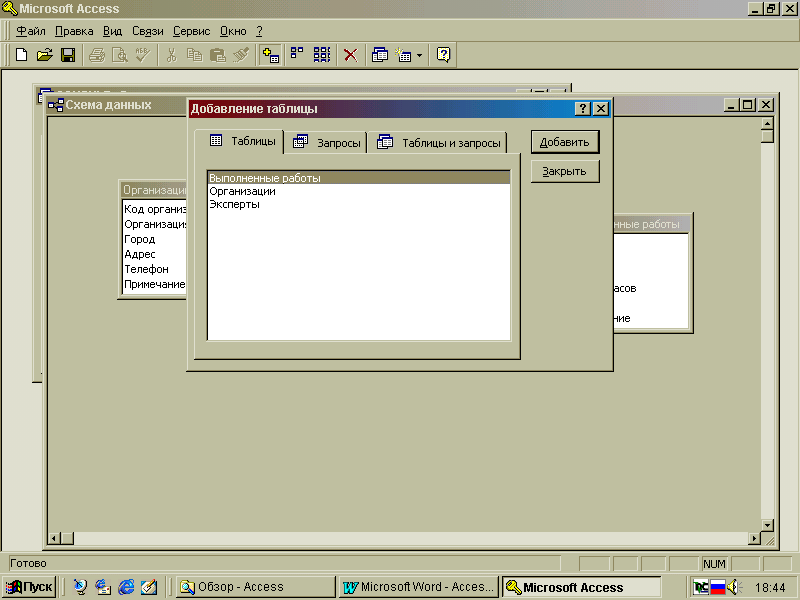
Task: Switch to the Microsoft Word taskbar button
Action: [x=418, y=587]
